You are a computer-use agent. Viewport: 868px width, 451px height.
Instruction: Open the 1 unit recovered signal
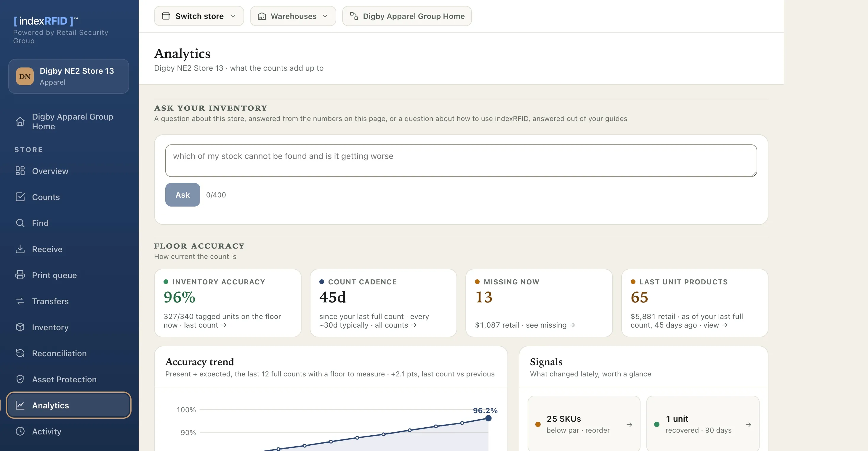(x=703, y=424)
